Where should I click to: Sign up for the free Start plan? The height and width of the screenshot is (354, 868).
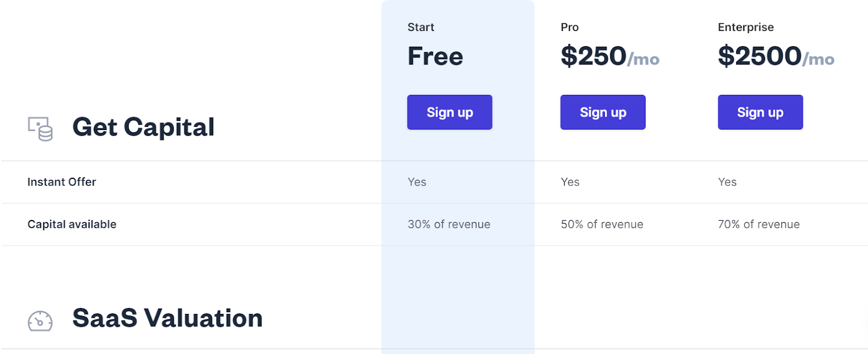coord(449,112)
